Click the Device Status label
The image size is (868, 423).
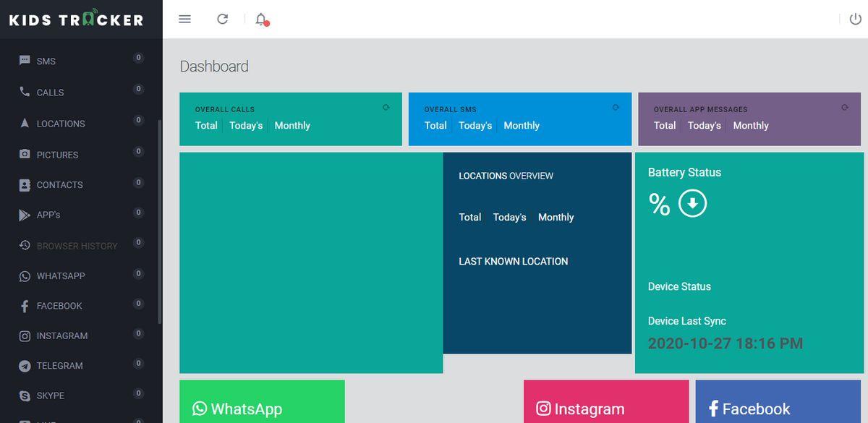pyautogui.click(x=679, y=286)
